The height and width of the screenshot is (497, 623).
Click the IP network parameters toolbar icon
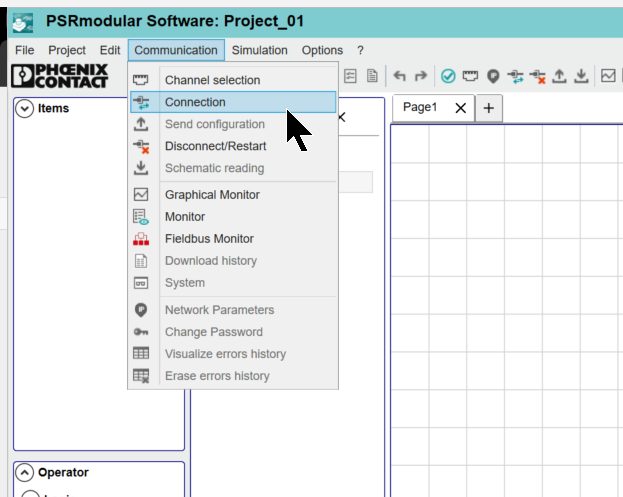tap(493, 76)
